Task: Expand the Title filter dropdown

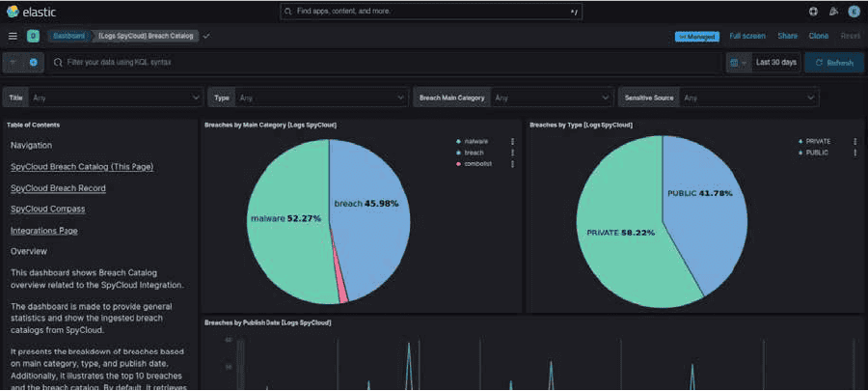Action: click(x=116, y=98)
